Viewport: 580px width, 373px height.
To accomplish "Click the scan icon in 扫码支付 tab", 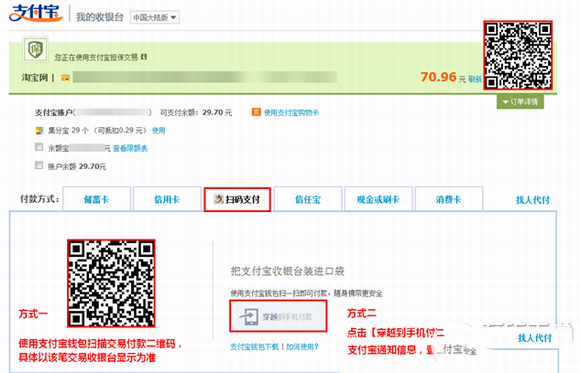I will click(219, 199).
